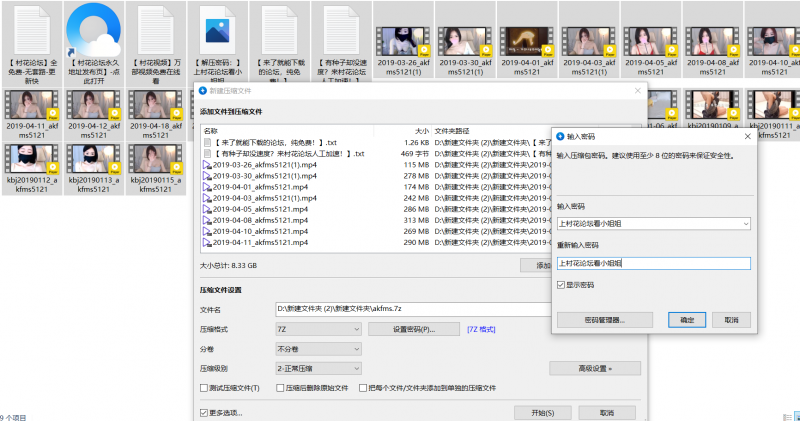
Task: Click 设置密码(P)... button
Action: [x=414, y=329]
